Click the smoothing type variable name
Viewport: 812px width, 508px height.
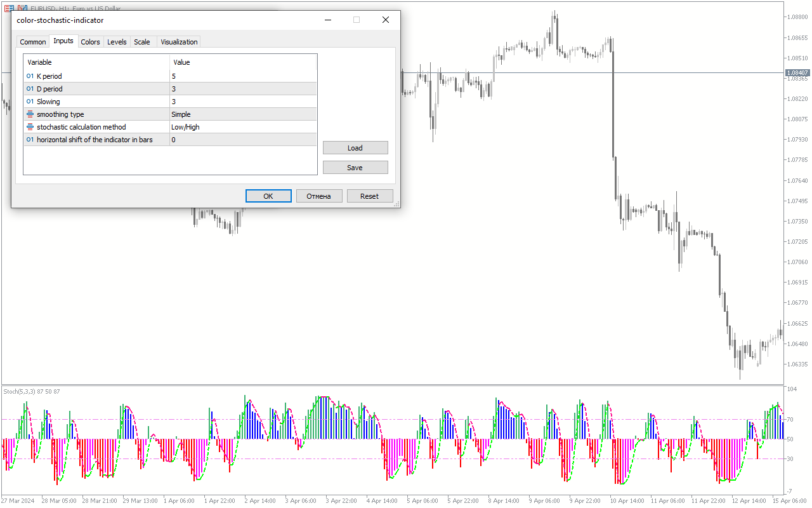click(x=60, y=114)
